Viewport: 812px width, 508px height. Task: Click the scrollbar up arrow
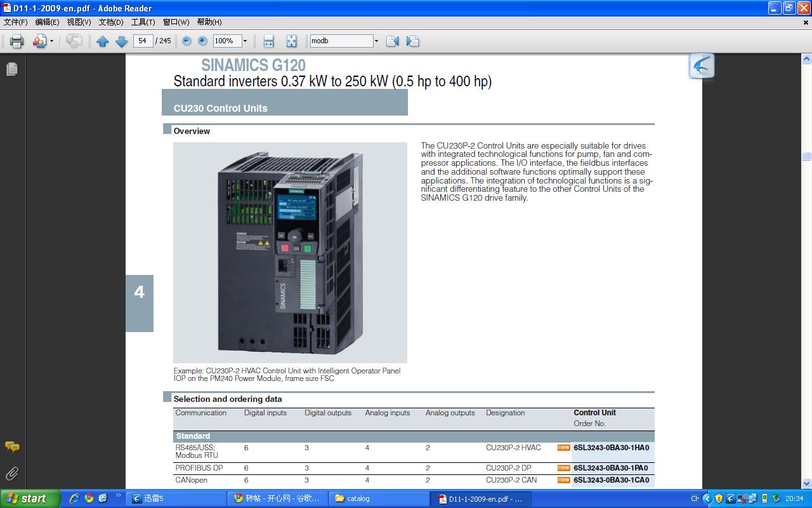[x=806, y=59]
